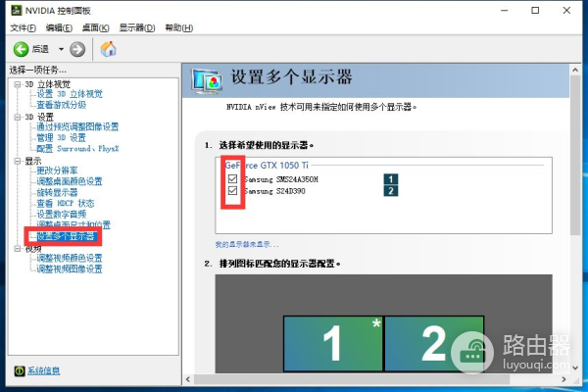Click the NVIDIA logo in title bar

(x=16, y=10)
